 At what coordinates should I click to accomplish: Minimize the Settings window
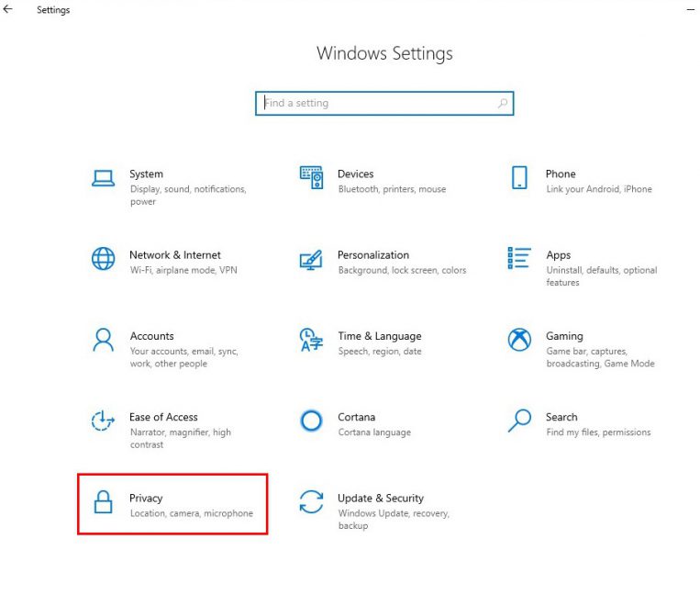[x=691, y=10]
